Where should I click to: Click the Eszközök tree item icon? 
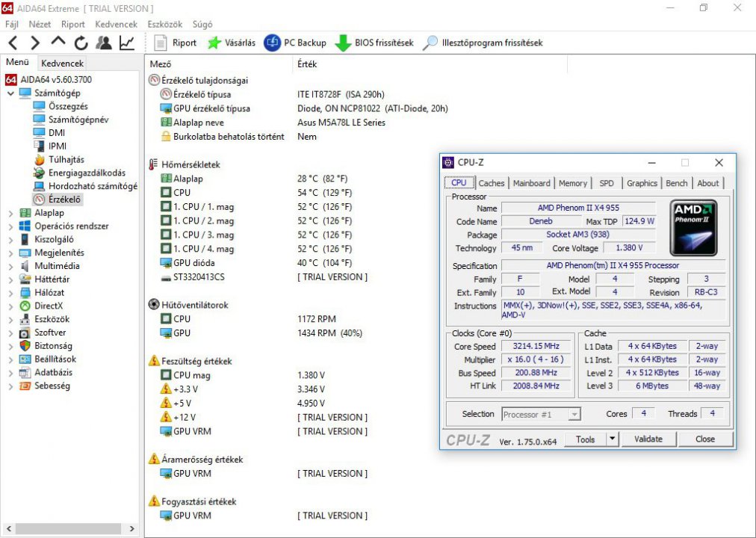pos(25,319)
